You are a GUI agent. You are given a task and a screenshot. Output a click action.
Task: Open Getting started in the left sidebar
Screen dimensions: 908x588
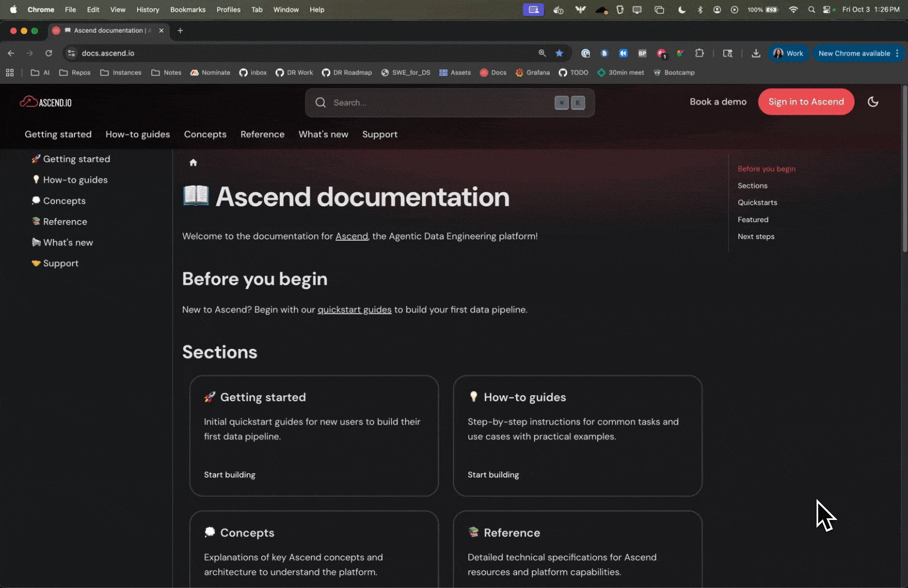pos(71,159)
